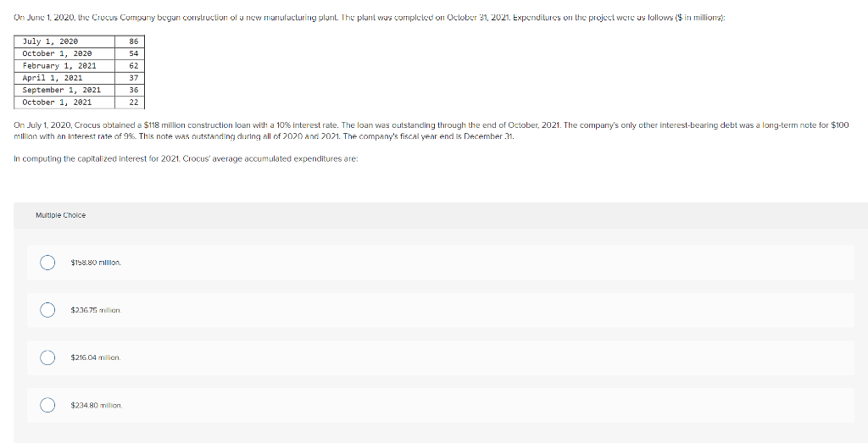Click the "$158.80 million." answer text
This screenshot has height=443, width=868.
96,262
